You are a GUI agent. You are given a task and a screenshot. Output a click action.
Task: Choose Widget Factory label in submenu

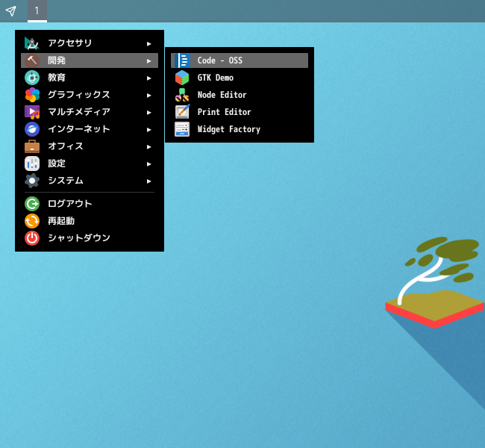pos(228,129)
